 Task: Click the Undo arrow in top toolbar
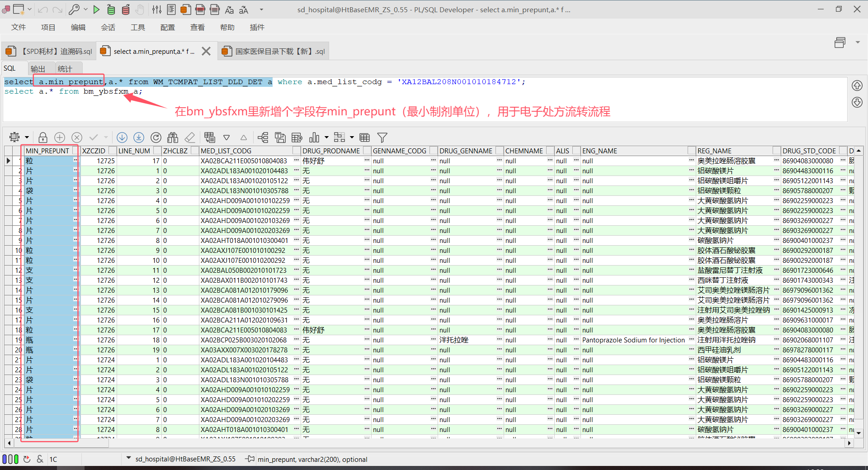pyautogui.click(x=43, y=10)
